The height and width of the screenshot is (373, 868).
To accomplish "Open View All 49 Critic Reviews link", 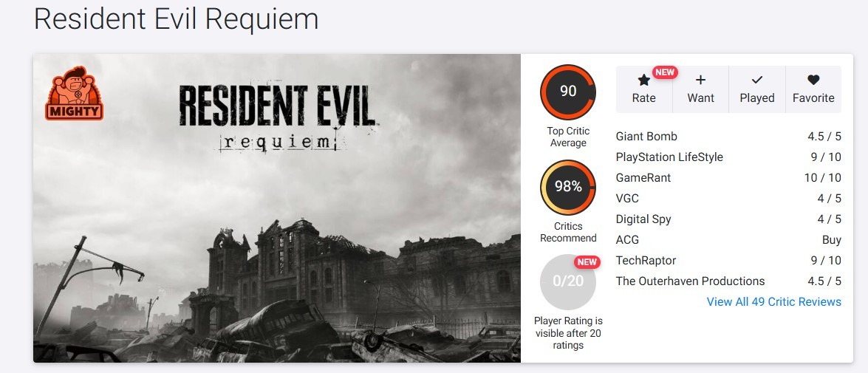I will pyautogui.click(x=774, y=301).
